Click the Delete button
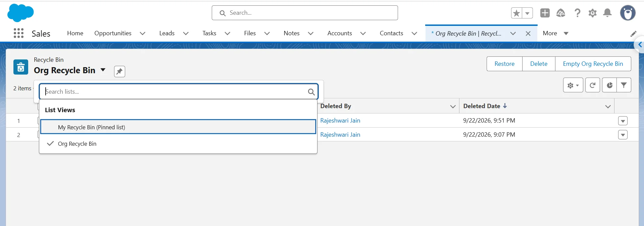Image resolution: width=644 pixels, height=226 pixels. (x=539, y=64)
